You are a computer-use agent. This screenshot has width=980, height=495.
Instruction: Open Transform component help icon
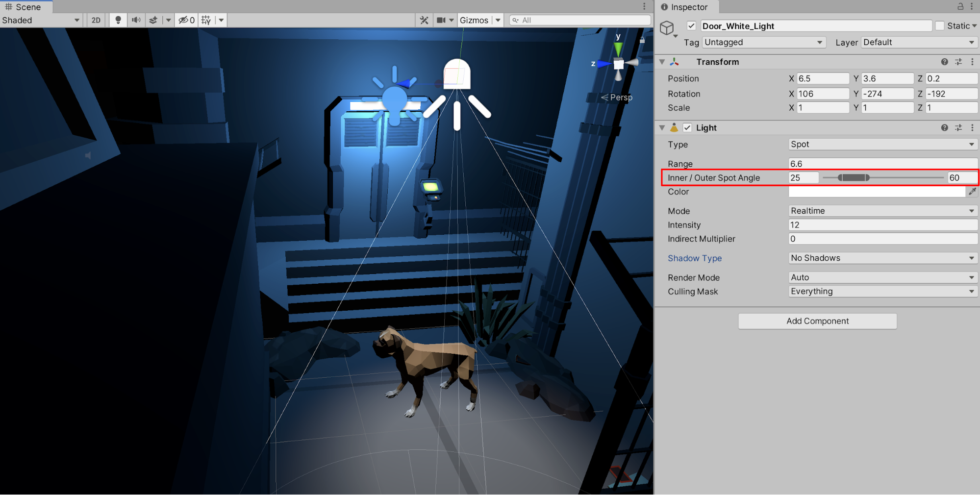point(944,62)
